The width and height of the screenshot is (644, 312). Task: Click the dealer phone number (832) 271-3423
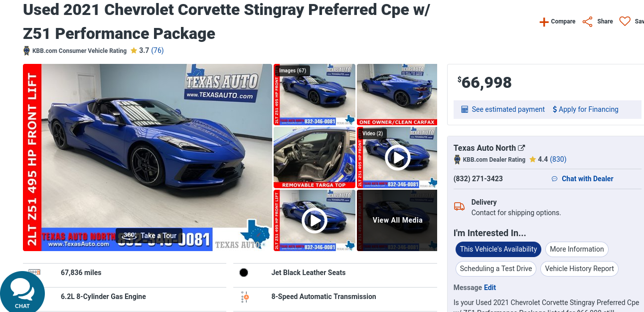pyautogui.click(x=478, y=179)
